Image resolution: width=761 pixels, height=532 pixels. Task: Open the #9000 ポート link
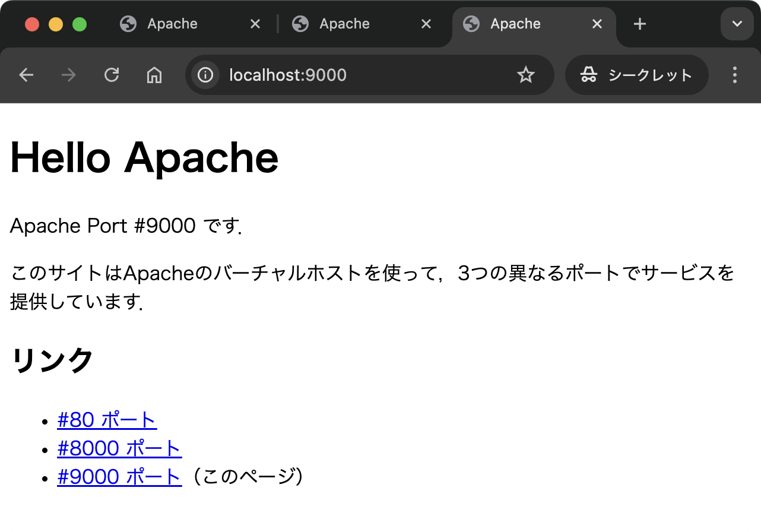click(119, 477)
